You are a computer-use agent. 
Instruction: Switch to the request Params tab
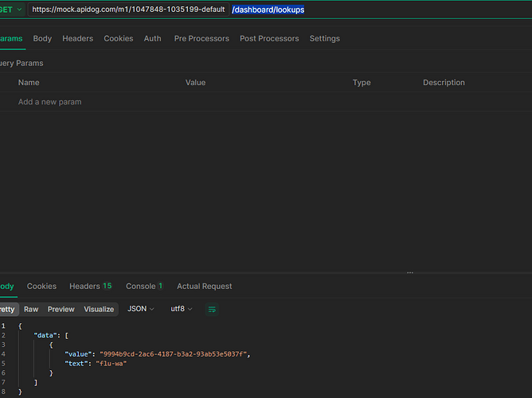click(11, 39)
